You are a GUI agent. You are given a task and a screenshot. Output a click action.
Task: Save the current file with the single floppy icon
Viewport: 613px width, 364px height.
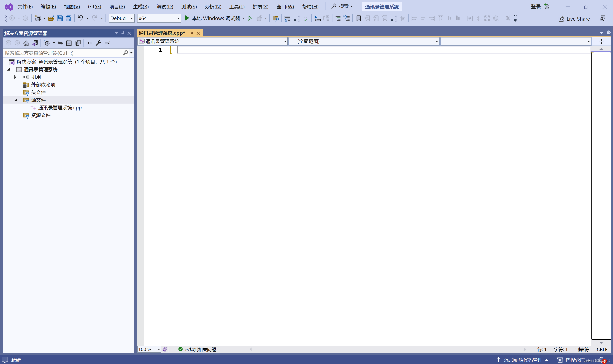click(x=60, y=18)
